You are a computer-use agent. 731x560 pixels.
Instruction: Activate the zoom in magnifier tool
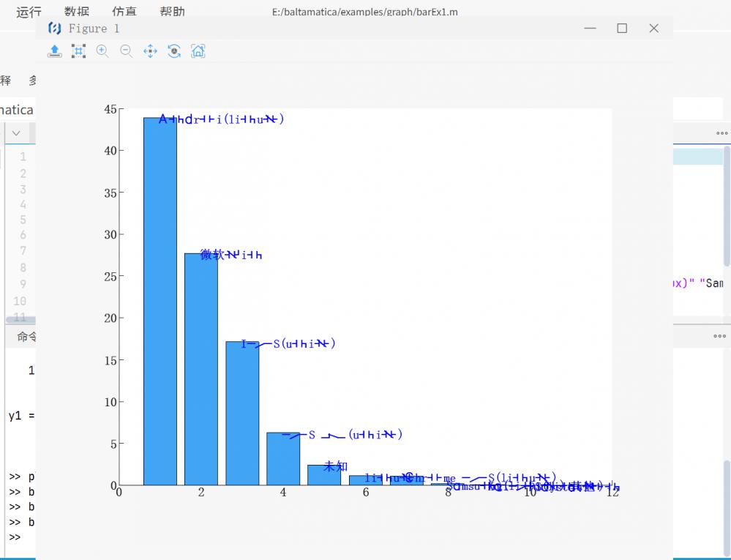click(102, 51)
